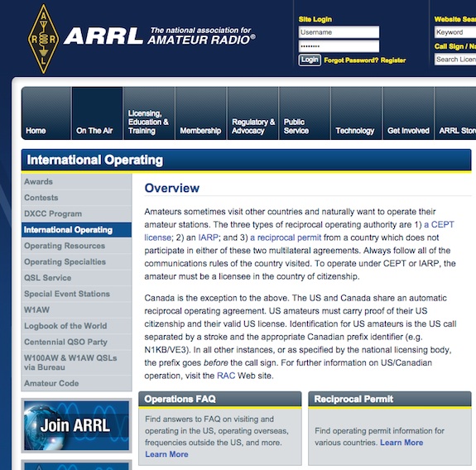Screen dimensions: 476x470
Task: Click the International Operating page title bar
Action: [x=246, y=160]
